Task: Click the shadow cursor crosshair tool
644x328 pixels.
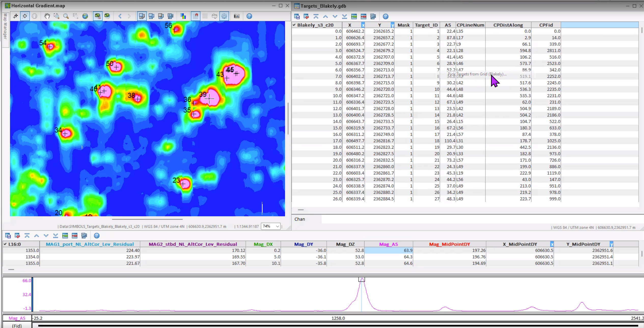Action: coord(25,16)
